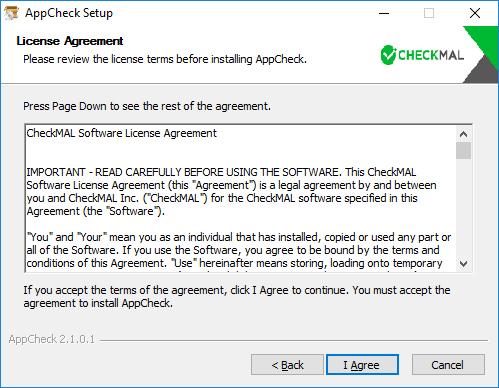Cancel the AppCheck installation
The image size is (499, 388).
448,365
